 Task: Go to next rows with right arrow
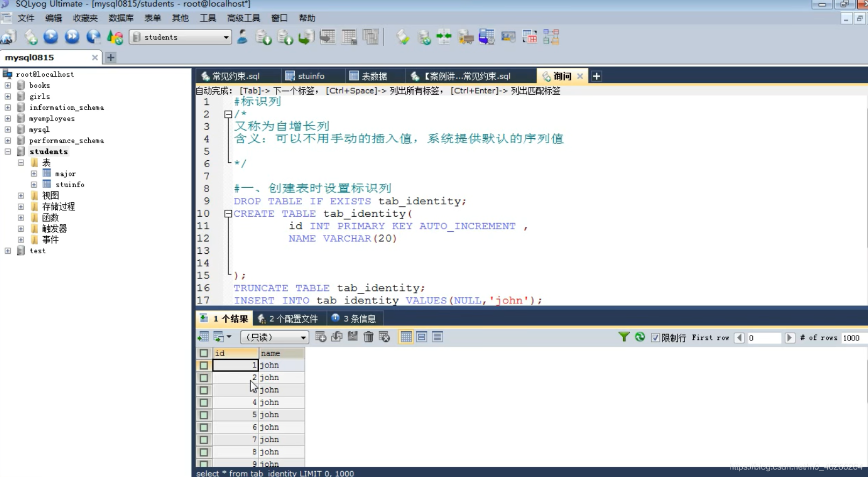[789, 338]
